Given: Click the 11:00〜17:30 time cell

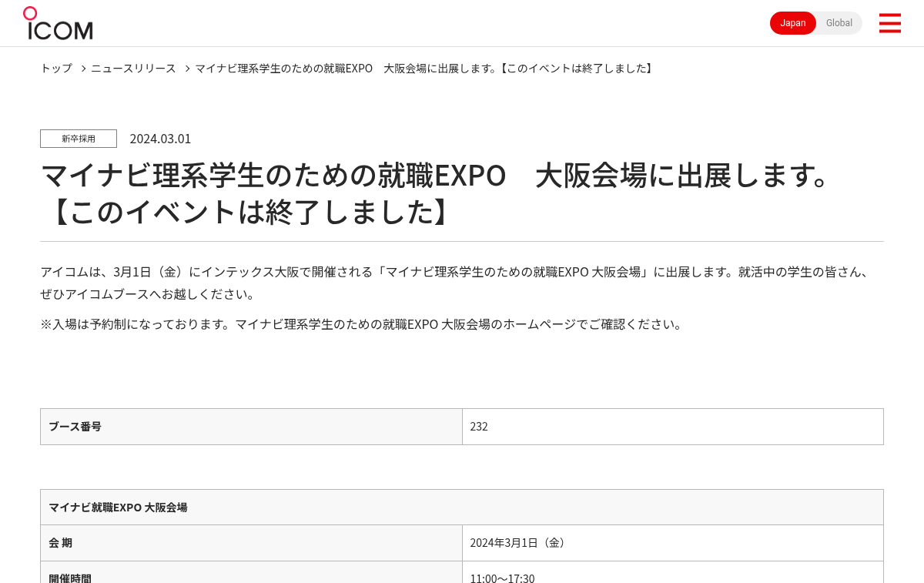Looking at the screenshot, I should click(673, 572).
